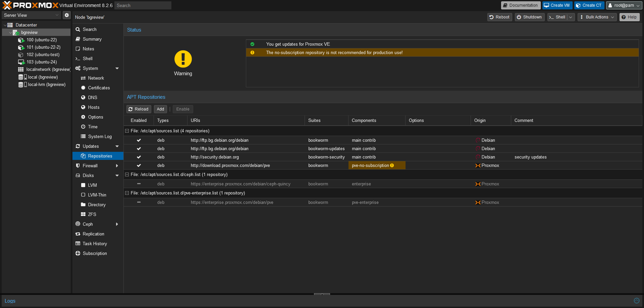Click the Reboot button

(499, 17)
